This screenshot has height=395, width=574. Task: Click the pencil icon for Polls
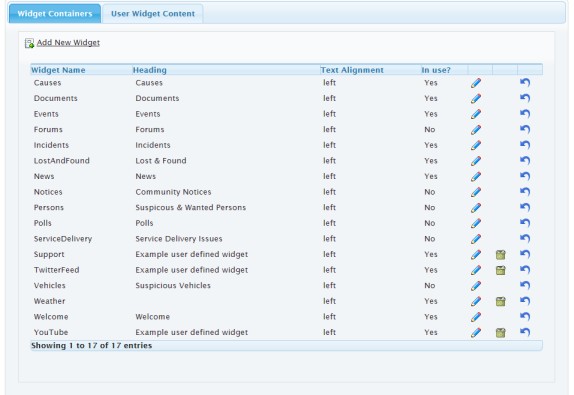pyautogui.click(x=476, y=224)
